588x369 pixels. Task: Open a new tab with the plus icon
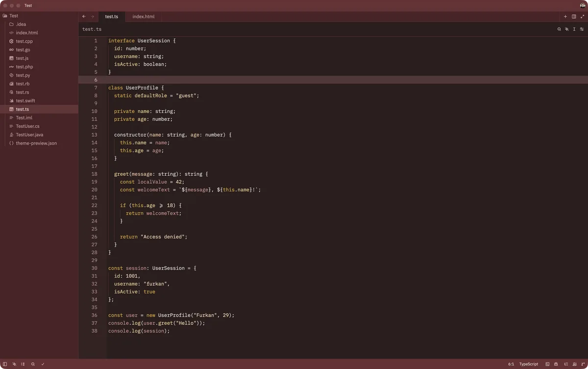click(565, 17)
